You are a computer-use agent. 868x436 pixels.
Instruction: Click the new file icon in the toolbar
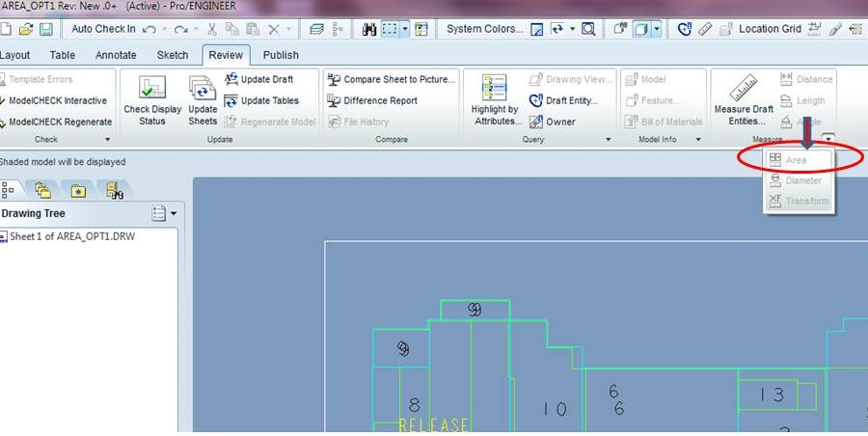coord(6,29)
